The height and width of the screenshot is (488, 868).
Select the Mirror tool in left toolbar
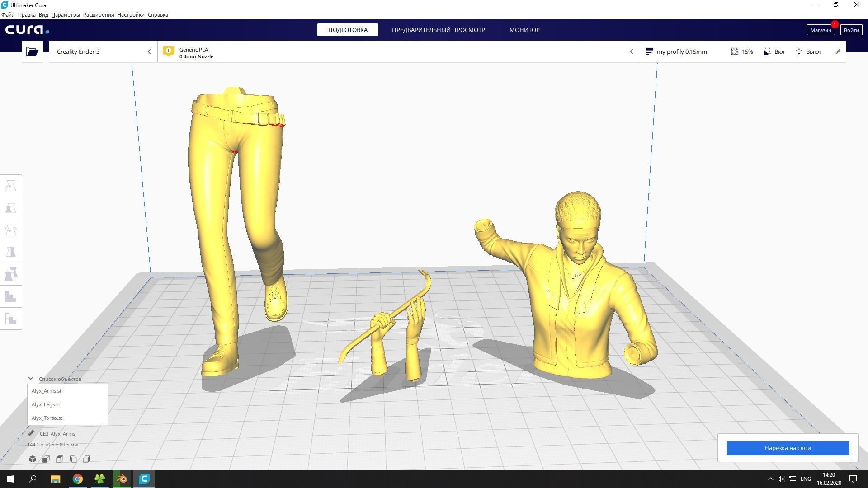coord(11,252)
